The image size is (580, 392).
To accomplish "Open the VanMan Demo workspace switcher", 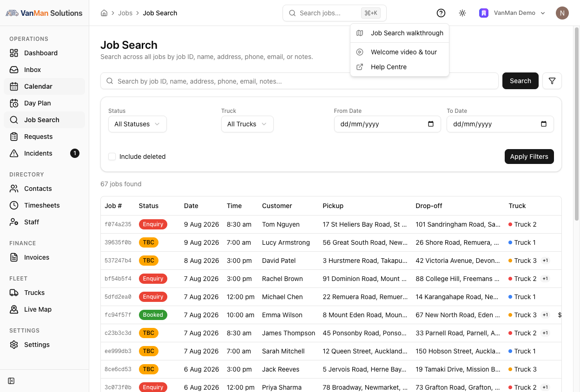I will (x=512, y=13).
